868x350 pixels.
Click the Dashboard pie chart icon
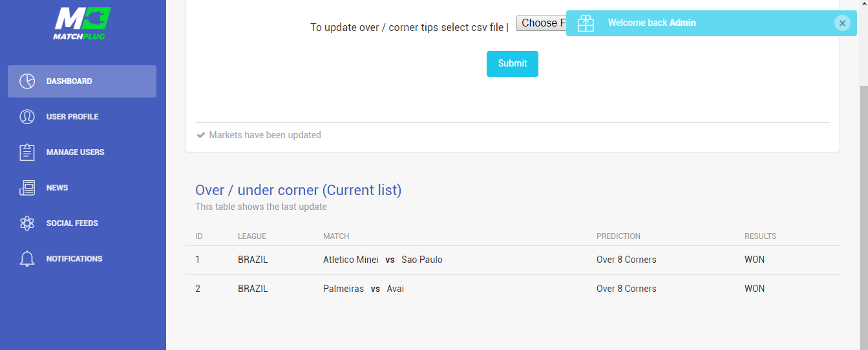(27, 81)
